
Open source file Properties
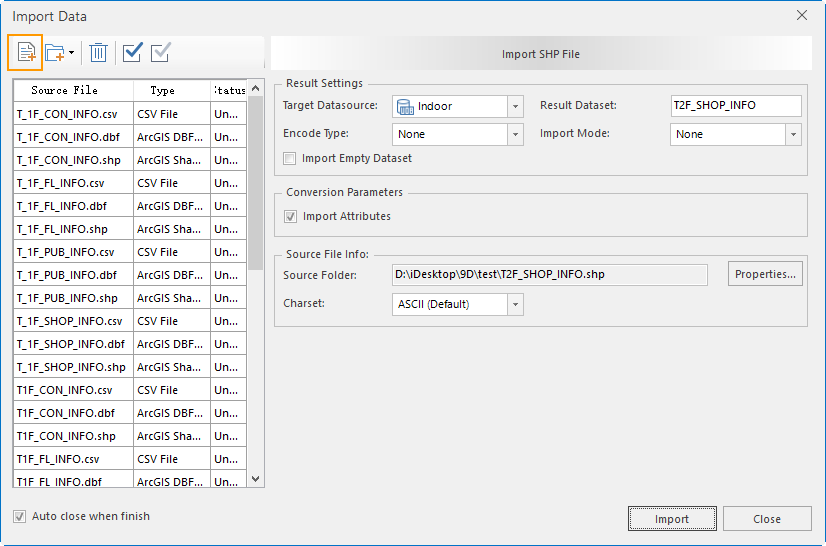(x=765, y=274)
